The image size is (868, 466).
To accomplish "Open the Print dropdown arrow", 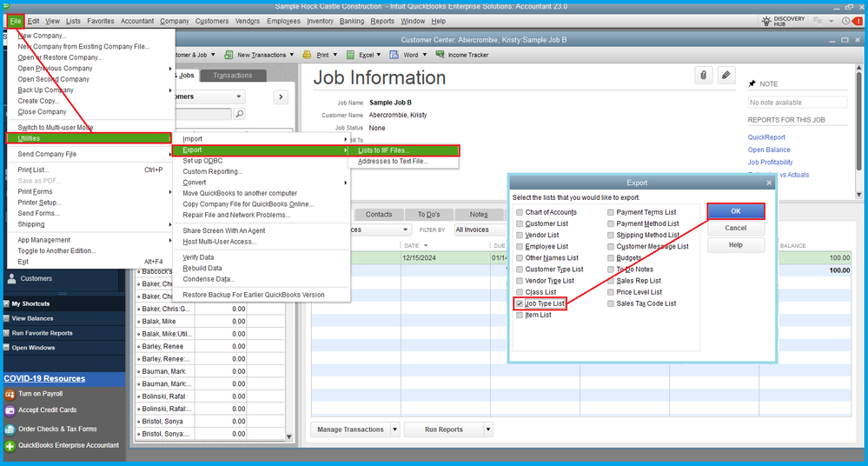I will click(335, 55).
